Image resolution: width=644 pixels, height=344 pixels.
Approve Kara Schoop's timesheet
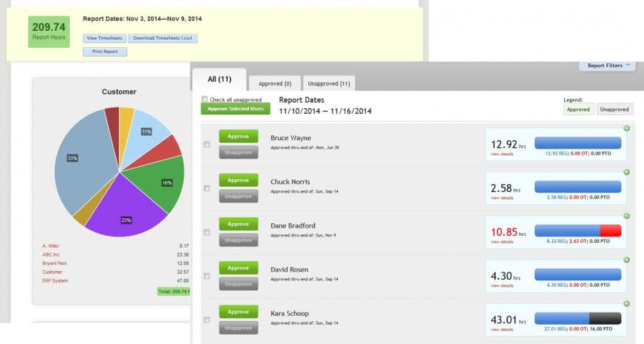click(x=238, y=312)
